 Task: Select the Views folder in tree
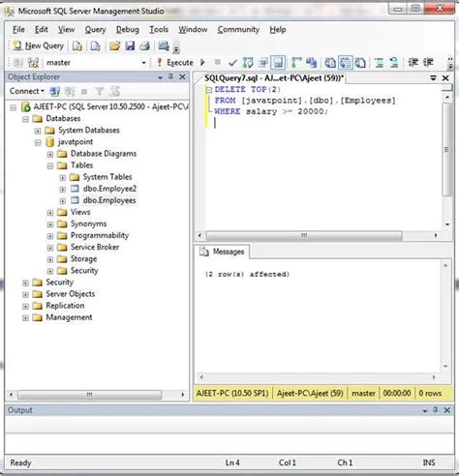pyautogui.click(x=80, y=212)
